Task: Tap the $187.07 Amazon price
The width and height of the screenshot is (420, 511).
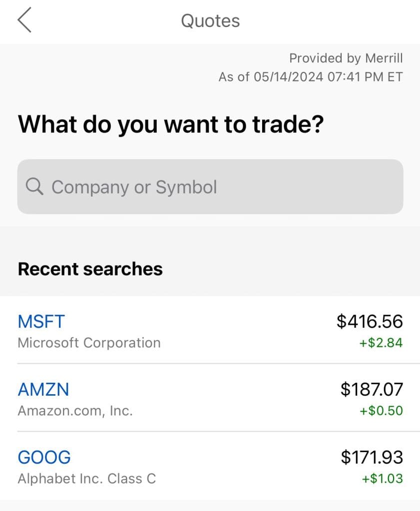Action: [x=372, y=389]
